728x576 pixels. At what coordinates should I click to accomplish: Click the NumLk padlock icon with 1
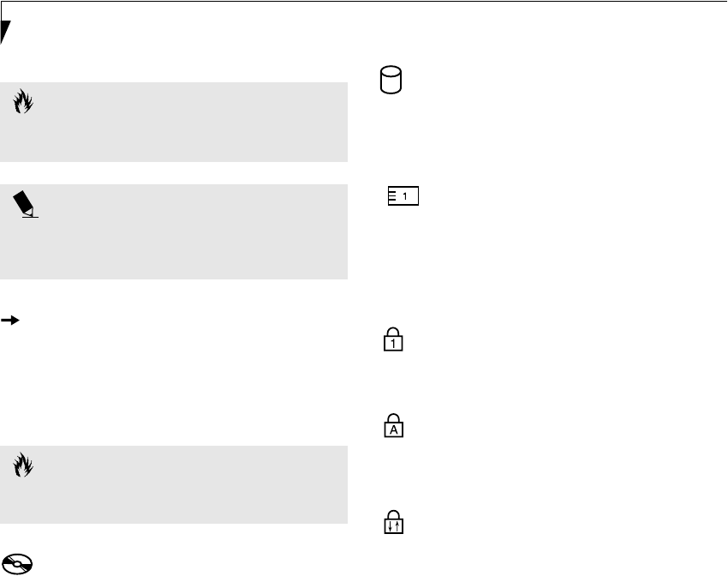click(391, 339)
